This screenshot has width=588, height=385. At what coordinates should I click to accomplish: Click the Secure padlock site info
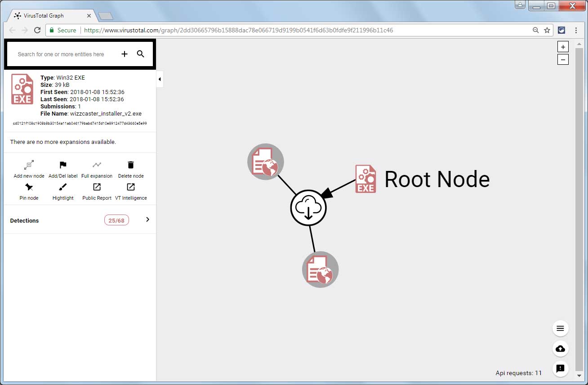[63, 30]
